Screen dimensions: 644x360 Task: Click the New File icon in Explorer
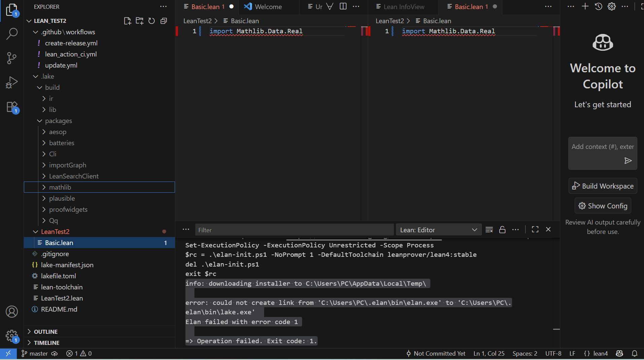pos(127,21)
